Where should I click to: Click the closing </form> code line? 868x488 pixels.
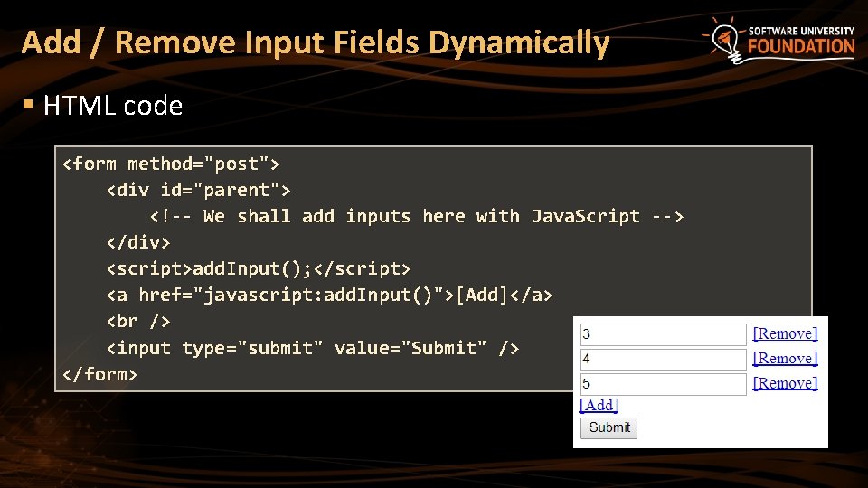99,374
